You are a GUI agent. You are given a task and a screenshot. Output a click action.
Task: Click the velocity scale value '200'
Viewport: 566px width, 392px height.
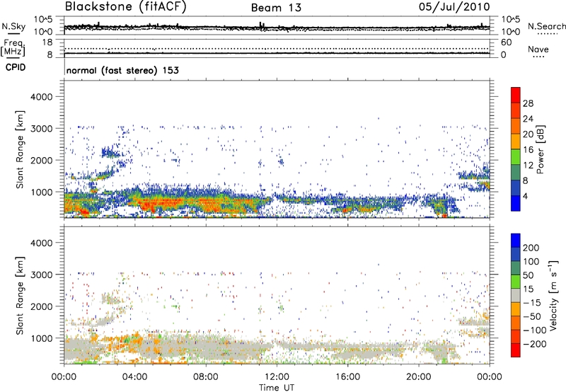[x=531, y=248]
